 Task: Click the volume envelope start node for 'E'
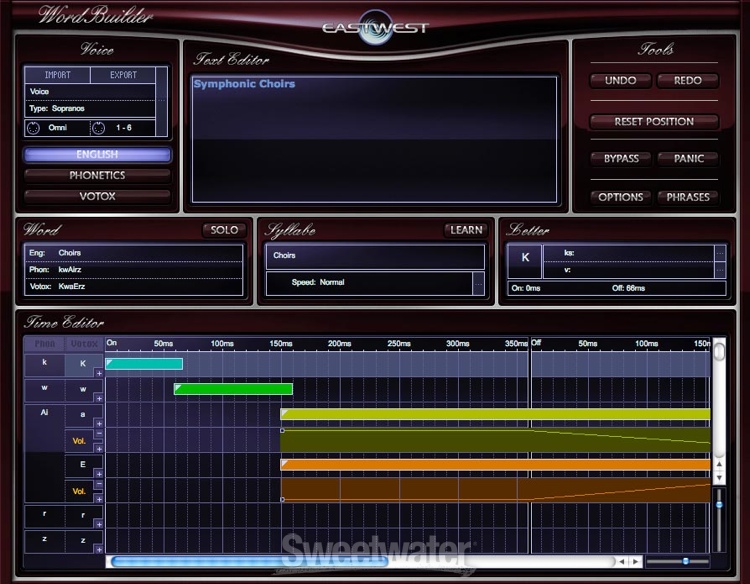[282, 499]
